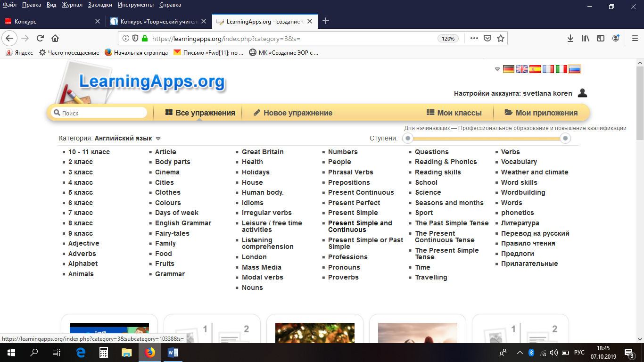Open Firefox downloads arrow icon
The width and height of the screenshot is (644, 362).
click(570, 39)
